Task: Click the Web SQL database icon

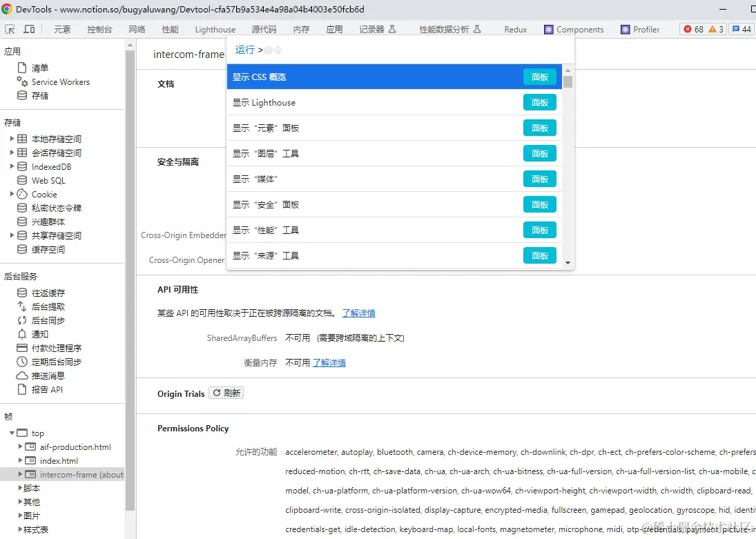Action: [x=22, y=180]
